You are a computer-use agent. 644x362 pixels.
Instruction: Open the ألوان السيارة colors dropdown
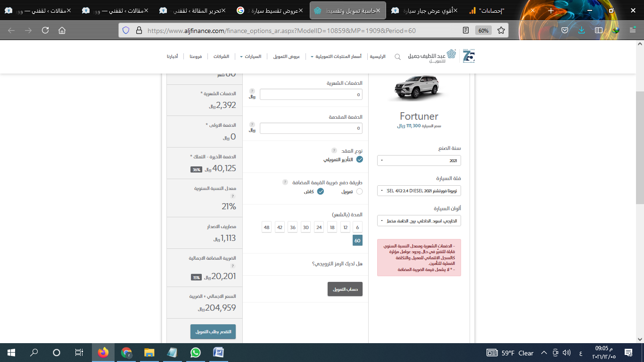click(419, 221)
